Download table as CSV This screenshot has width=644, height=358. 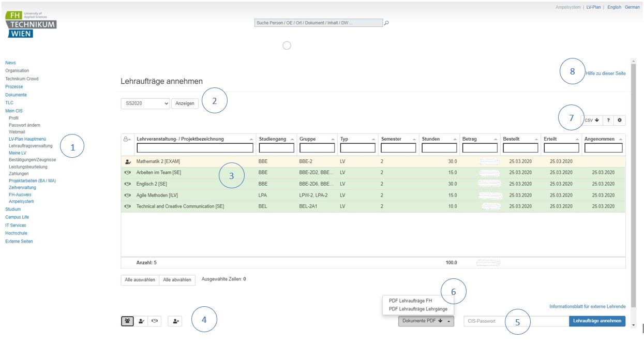point(592,120)
